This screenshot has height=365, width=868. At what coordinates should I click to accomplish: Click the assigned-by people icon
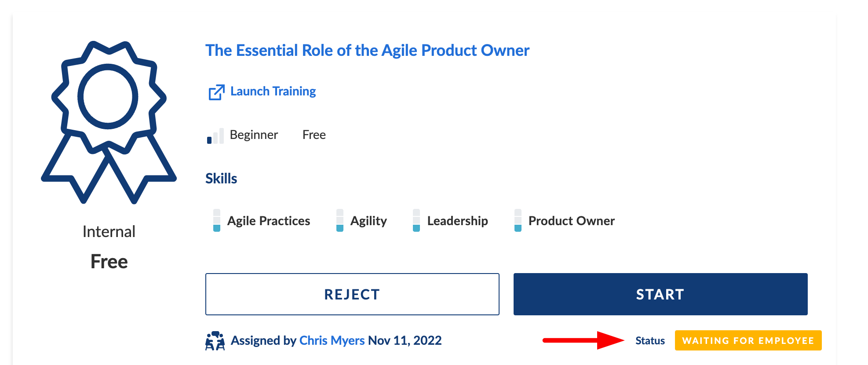[215, 341]
